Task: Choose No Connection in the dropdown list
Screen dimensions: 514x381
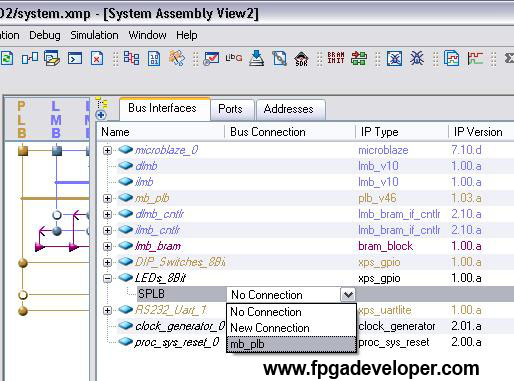Action: tap(291, 312)
